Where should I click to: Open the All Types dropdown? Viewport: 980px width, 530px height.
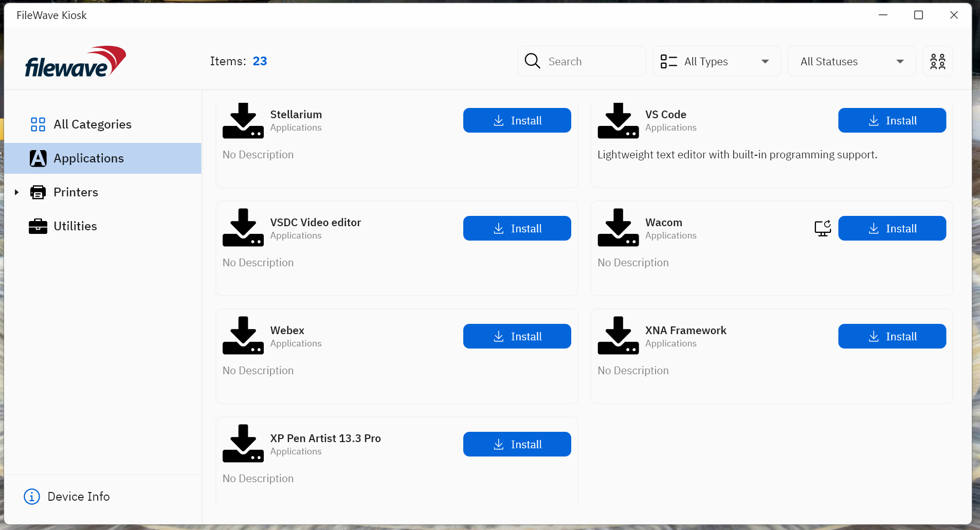tap(716, 61)
